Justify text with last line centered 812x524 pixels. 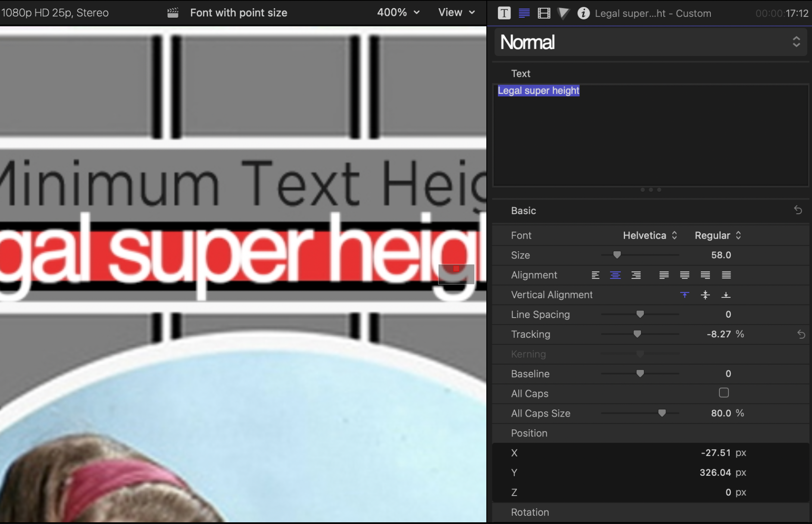pos(684,275)
